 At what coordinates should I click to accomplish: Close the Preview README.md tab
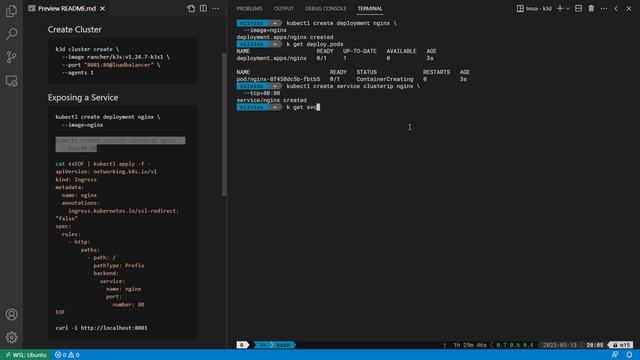tap(102, 9)
